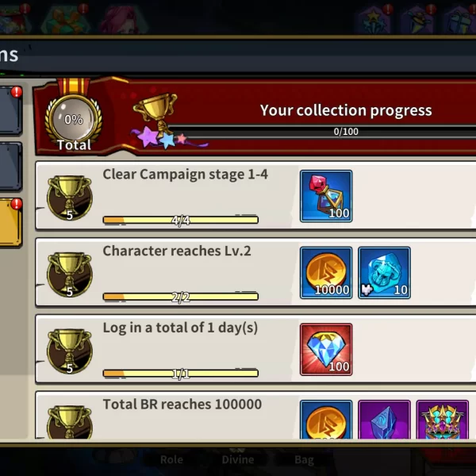476x476 pixels.
Task: Select the highlighted yellow side tab
Action: pyautogui.click(x=10, y=223)
